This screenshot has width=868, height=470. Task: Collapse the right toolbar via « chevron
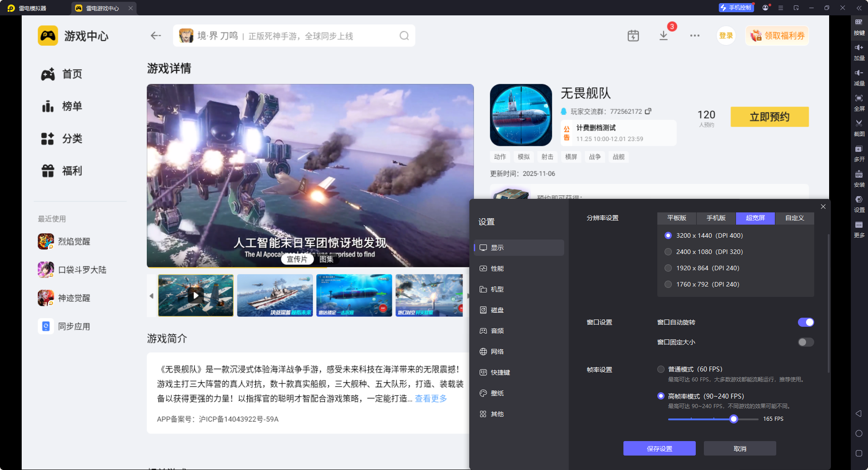pos(859,8)
